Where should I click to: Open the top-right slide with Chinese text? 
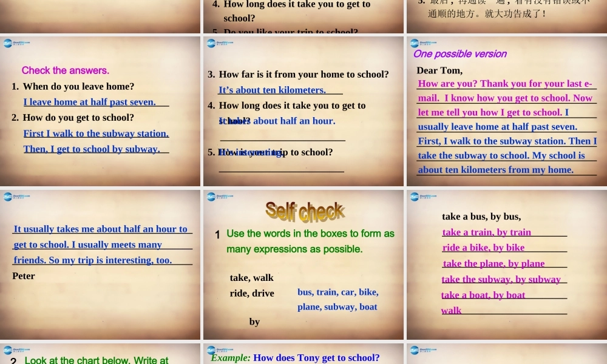[506, 16]
